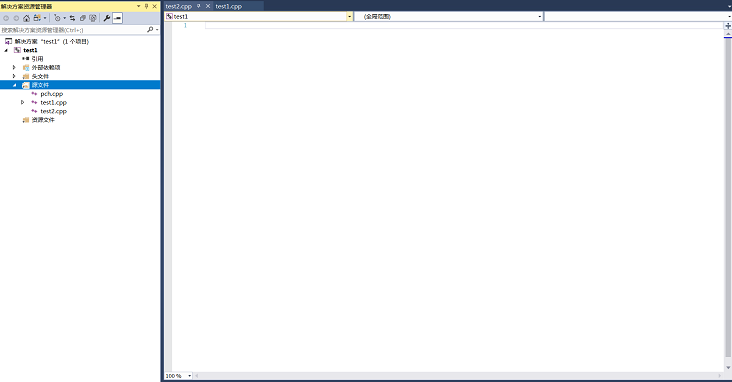
Task: Click the Pending Changes Filter clock icon
Action: 57,18
